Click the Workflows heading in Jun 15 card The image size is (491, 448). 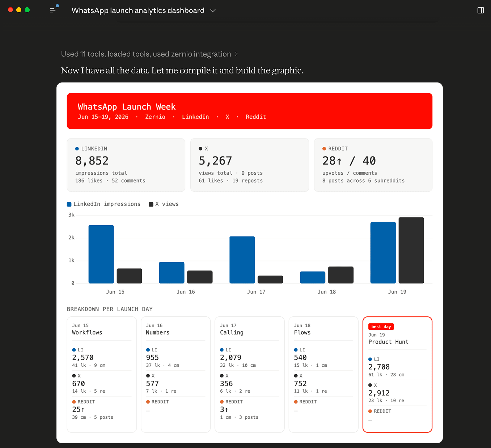(87, 333)
